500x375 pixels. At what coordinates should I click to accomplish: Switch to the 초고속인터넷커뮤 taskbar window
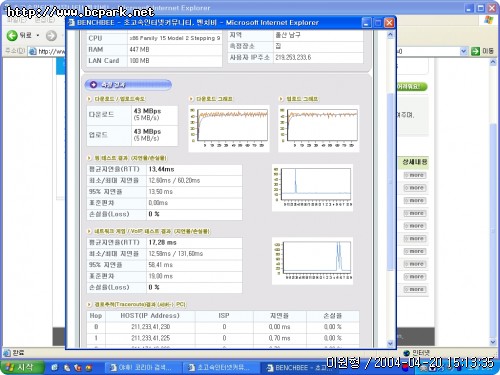tap(220, 368)
